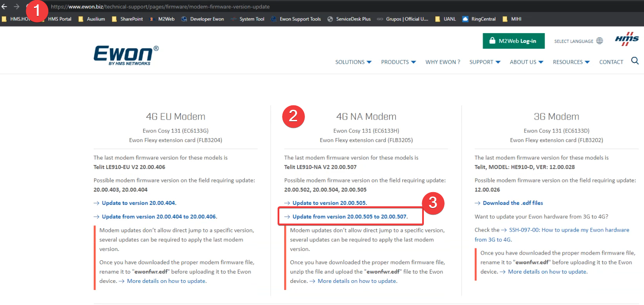
Task: Open the ServiceDesk Plus bookmark
Action: [x=349, y=19]
